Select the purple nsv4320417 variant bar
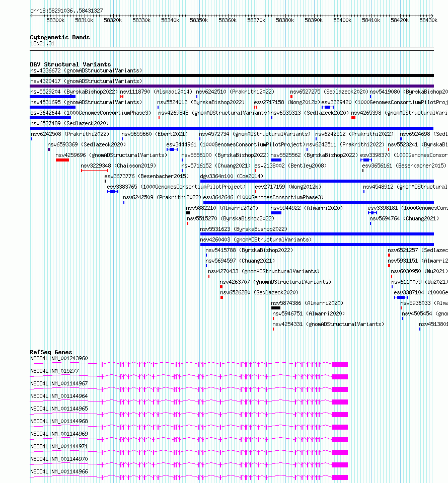Image resolution: width=448 pixels, height=483 pixels. [x=232, y=86]
